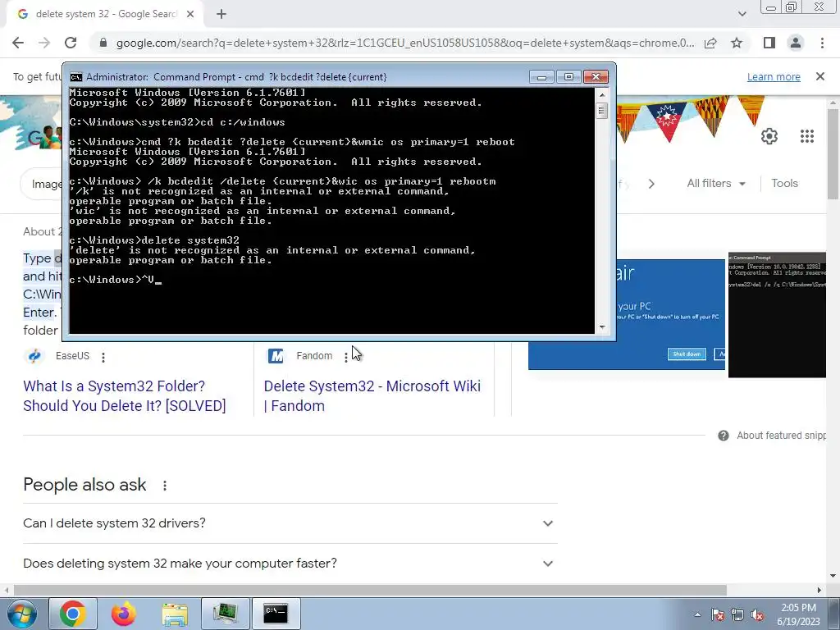Switch to Command Prompt taskbar button
The width and height of the screenshot is (840, 630).
[x=276, y=614]
